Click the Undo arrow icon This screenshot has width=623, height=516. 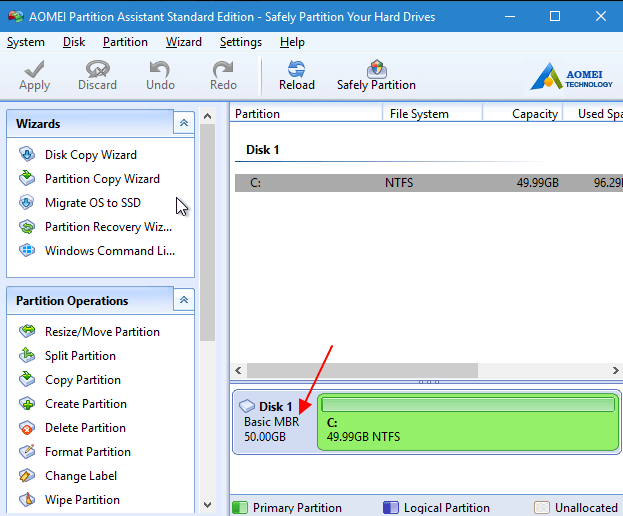(x=160, y=69)
